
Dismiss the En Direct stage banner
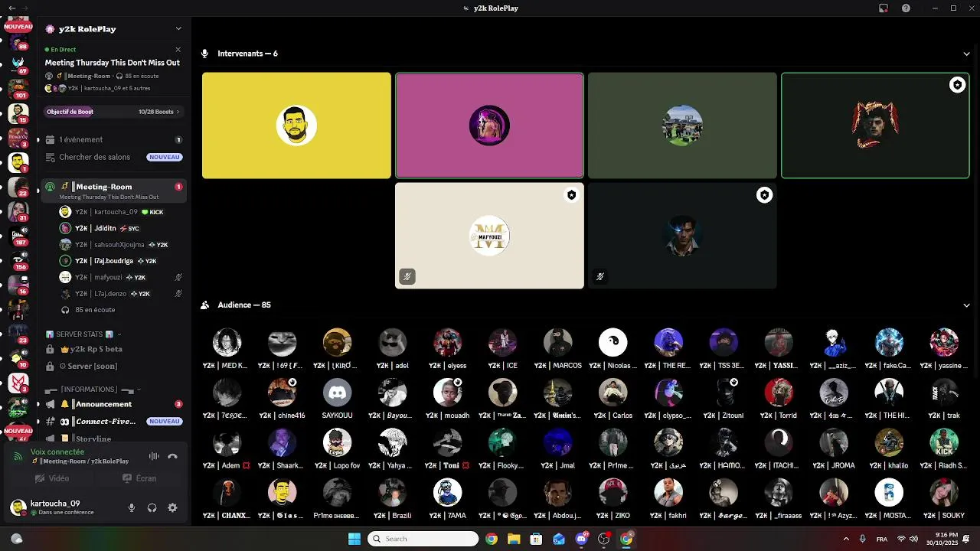pos(178,50)
